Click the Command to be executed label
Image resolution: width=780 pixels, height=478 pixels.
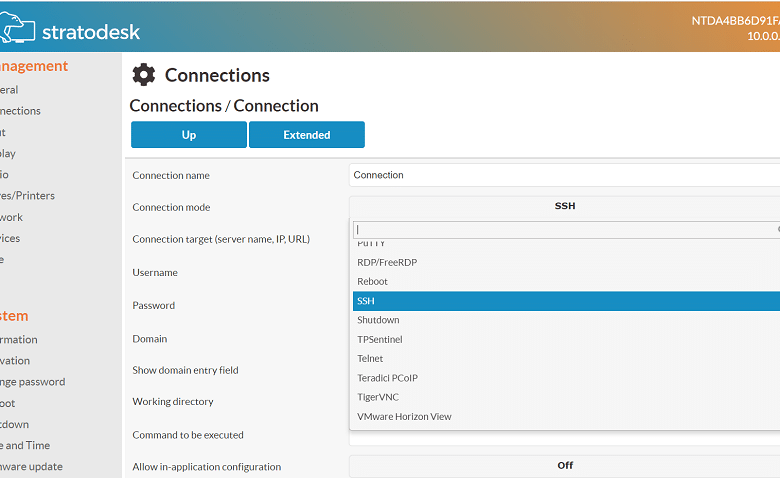click(188, 435)
